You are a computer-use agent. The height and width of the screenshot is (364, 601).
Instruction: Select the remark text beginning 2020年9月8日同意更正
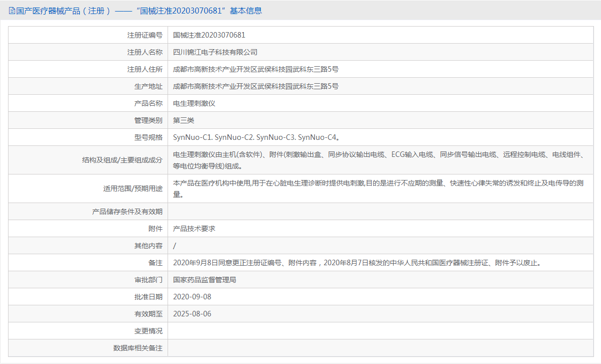(x=357, y=263)
